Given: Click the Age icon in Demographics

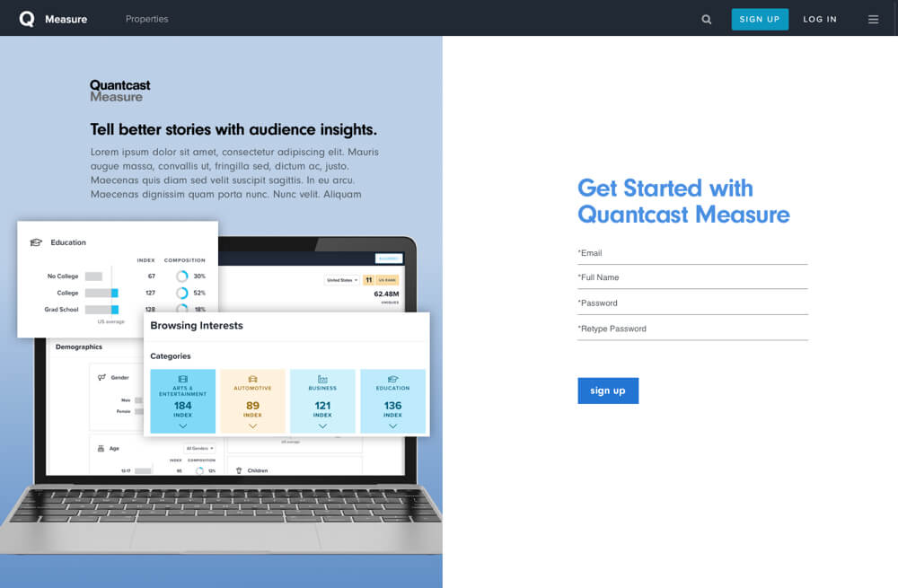Looking at the screenshot, I should (x=101, y=448).
